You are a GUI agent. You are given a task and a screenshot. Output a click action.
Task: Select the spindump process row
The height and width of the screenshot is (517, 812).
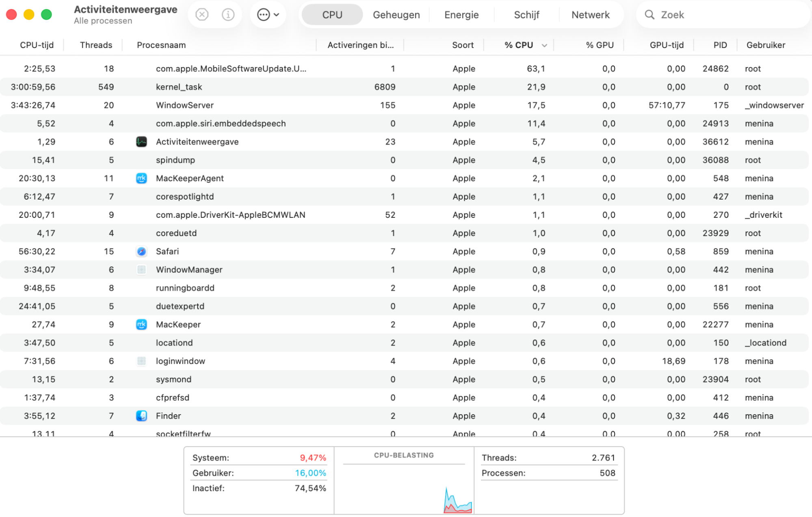pos(404,160)
